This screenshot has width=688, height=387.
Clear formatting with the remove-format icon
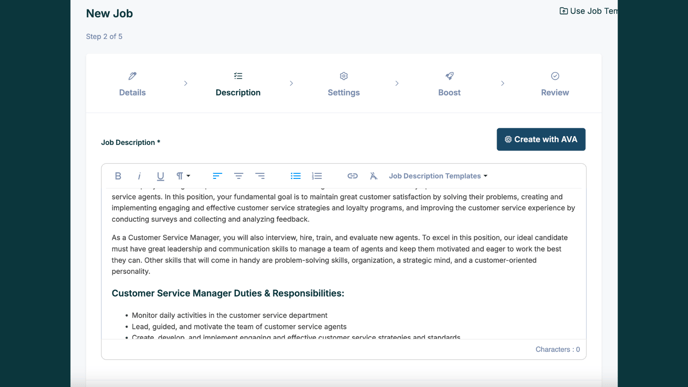click(x=373, y=176)
